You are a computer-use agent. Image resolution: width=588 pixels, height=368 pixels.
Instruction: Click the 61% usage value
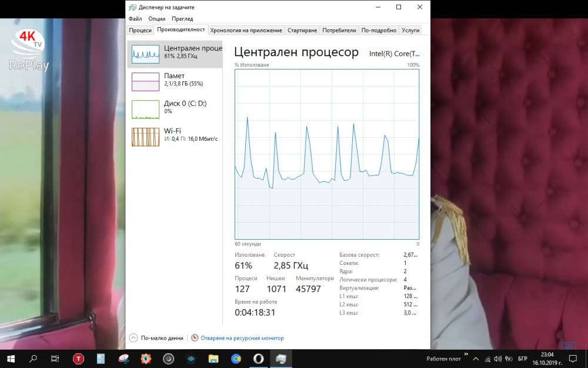pyautogui.click(x=243, y=266)
